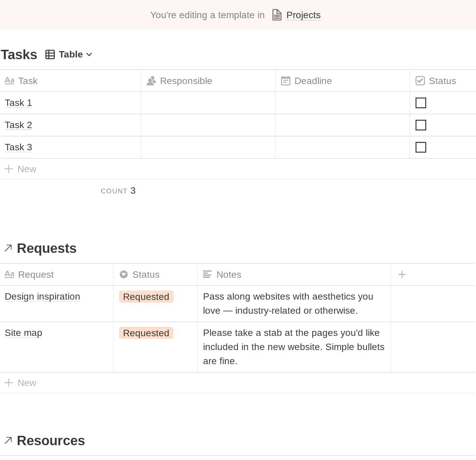Screen dimensions: 476x460
Task: Check the Status checkbox for Task 1
Action: tap(421, 103)
